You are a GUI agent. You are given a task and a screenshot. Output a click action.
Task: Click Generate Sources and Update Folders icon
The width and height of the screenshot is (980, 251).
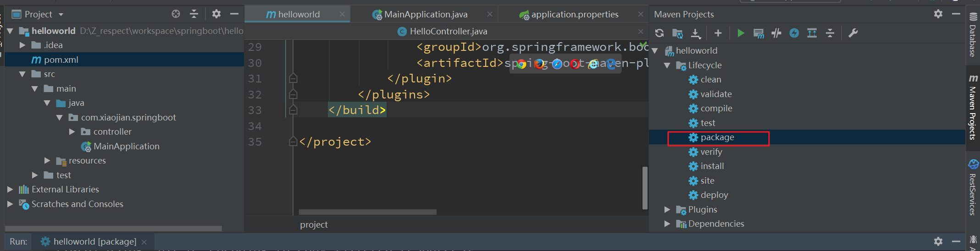click(677, 33)
